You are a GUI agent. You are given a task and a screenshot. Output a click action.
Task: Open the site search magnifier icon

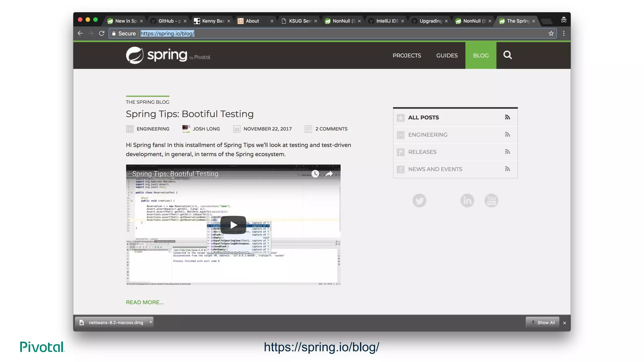(508, 55)
